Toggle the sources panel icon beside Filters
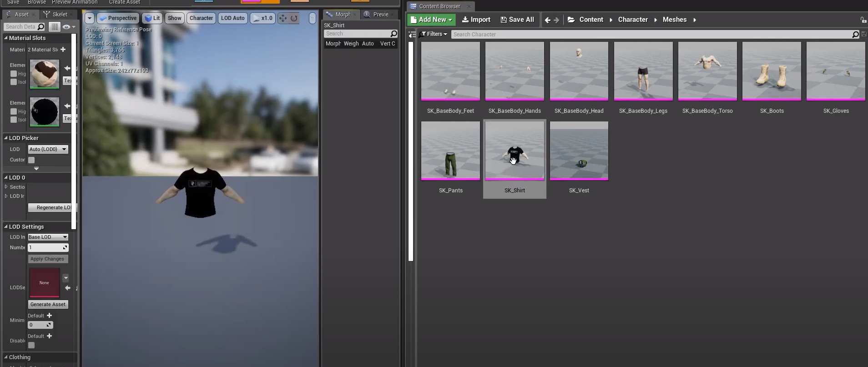This screenshot has width=868, height=367. coord(412,35)
